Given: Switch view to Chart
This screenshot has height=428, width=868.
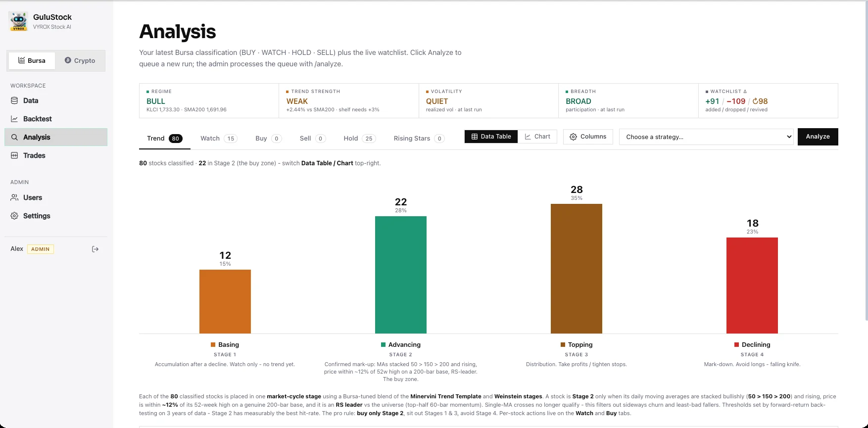Looking at the screenshot, I should [537, 137].
